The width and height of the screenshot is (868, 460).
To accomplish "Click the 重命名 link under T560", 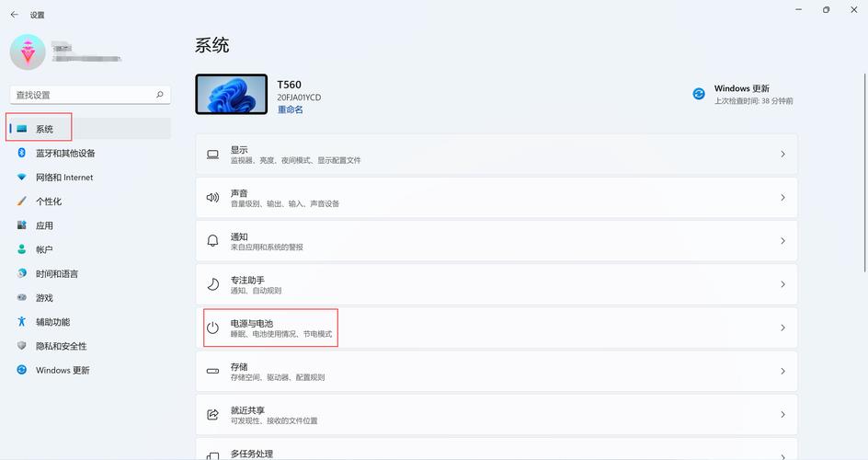I will [290, 109].
